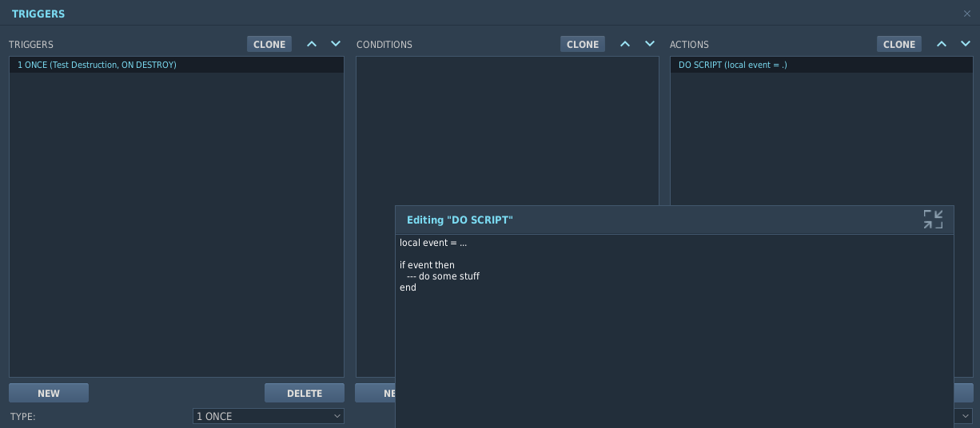
Task: Move action up in Actions list
Action: pyautogui.click(x=942, y=44)
